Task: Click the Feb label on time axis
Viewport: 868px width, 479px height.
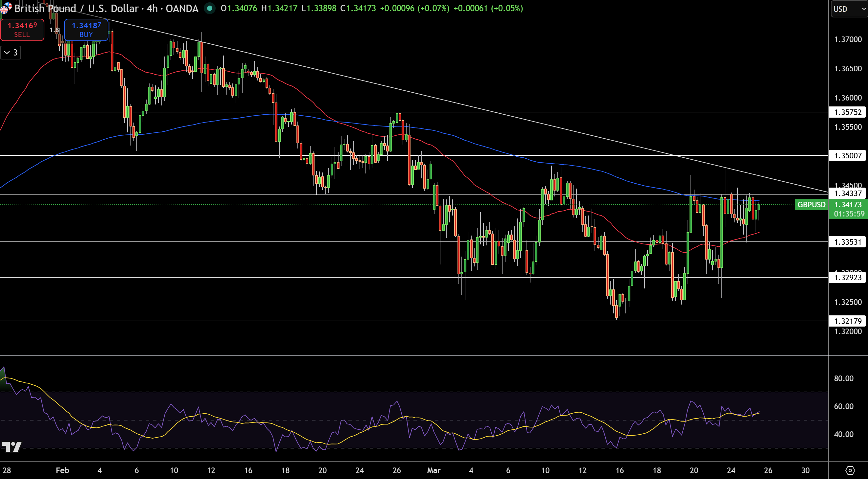Action: point(62,470)
